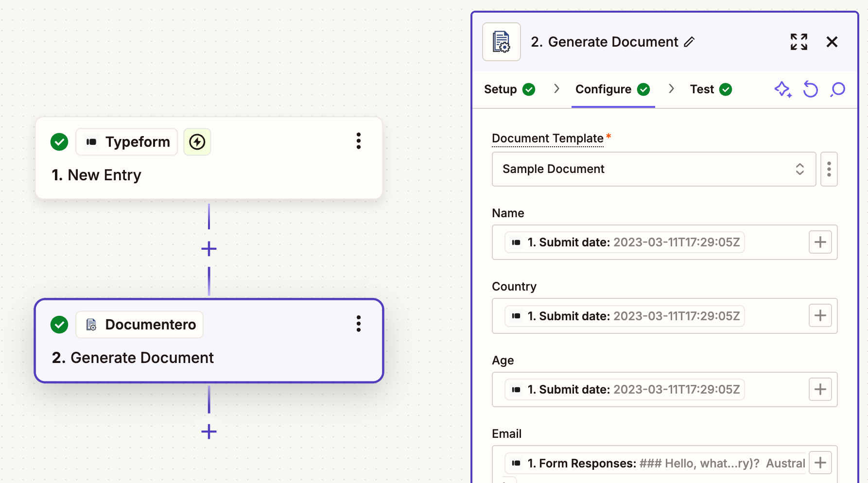The image size is (868, 483).
Task: Insert data with the Country field plus button
Action: point(820,315)
